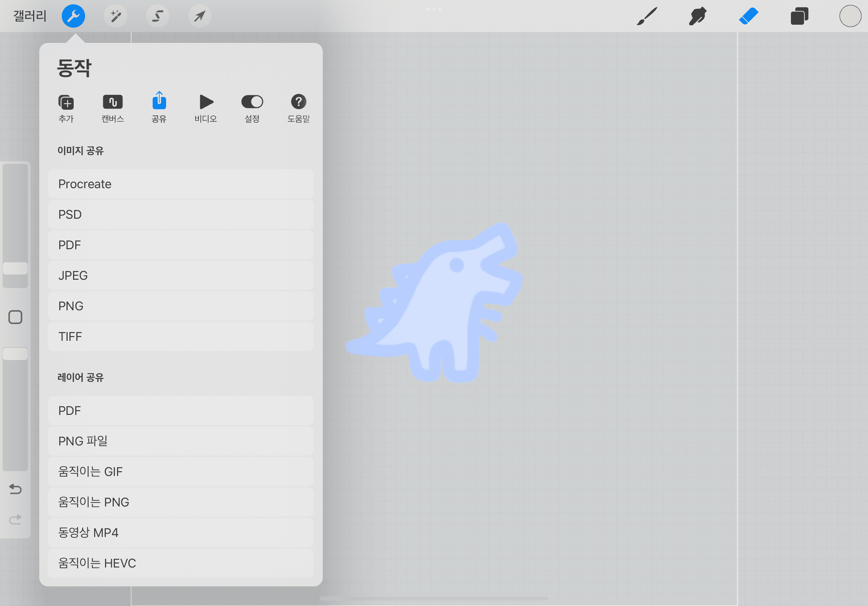Open the Layers panel
Image resolution: width=868 pixels, height=606 pixels.
[799, 16]
